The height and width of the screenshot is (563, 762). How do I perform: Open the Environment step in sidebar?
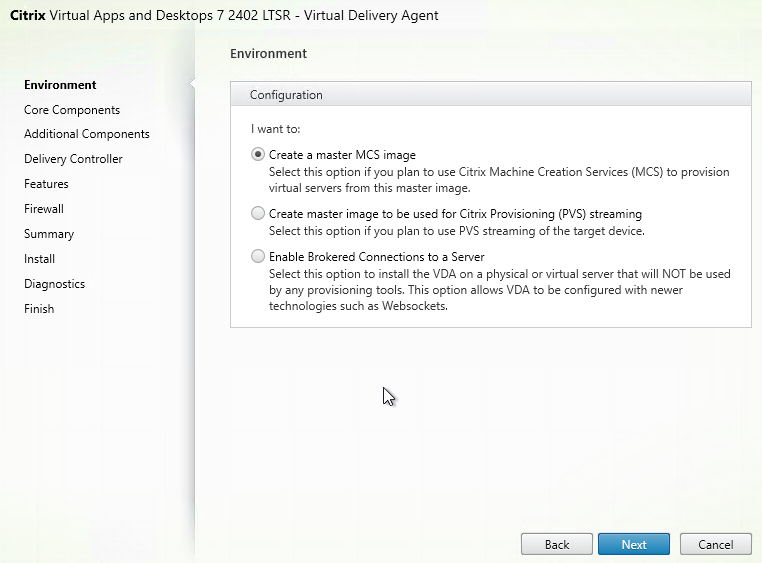click(x=60, y=85)
